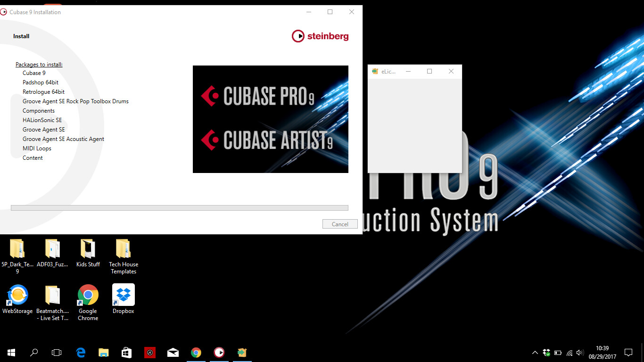Image resolution: width=644 pixels, height=362 pixels.
Task: Click the Cubase 9 Installation title bar icon
Action: [x=4, y=12]
